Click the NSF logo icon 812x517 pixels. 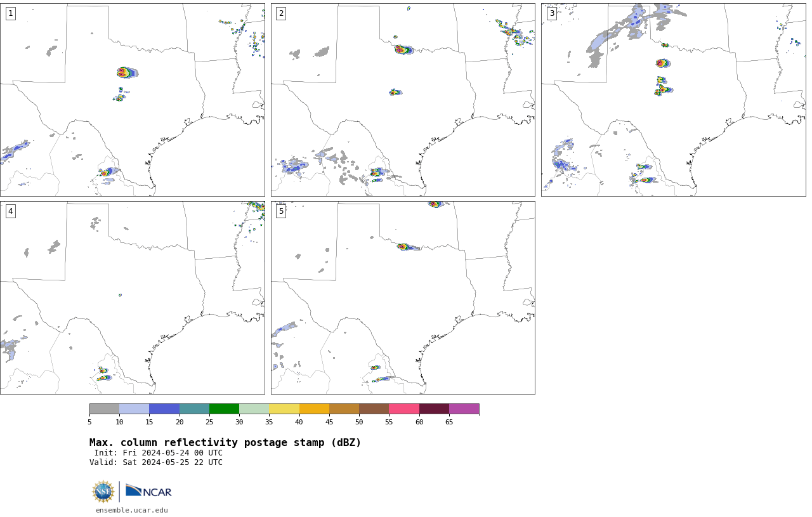click(x=103, y=492)
